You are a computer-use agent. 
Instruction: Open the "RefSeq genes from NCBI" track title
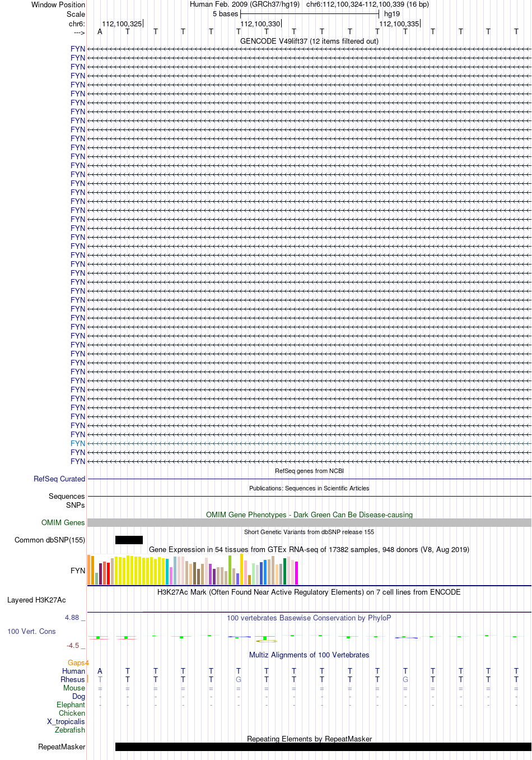tap(309, 471)
